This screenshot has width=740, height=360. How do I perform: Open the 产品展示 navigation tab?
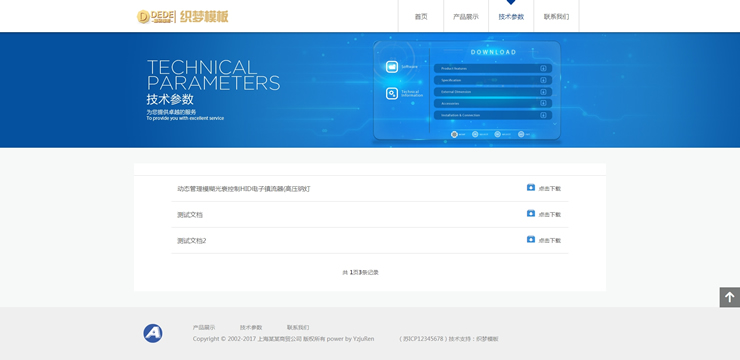466,17
